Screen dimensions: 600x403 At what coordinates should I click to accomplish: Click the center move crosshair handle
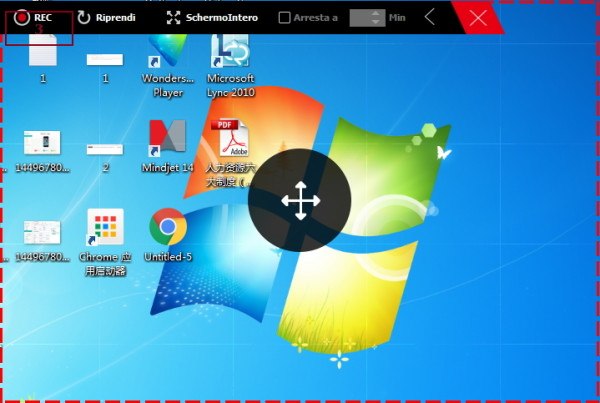point(300,201)
